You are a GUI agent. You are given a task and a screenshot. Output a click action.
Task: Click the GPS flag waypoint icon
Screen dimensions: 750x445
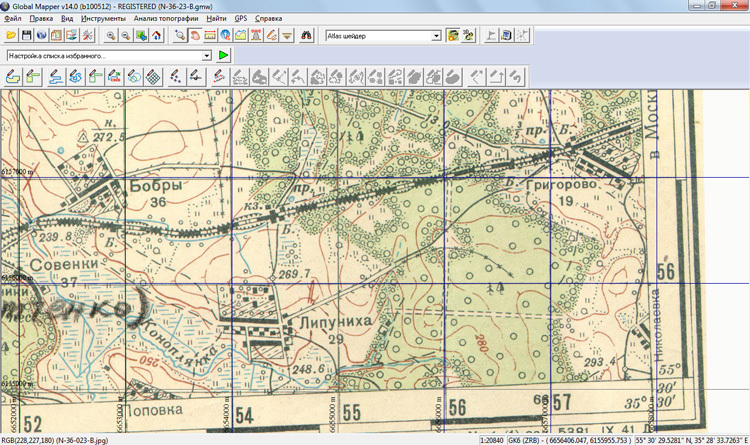[491, 35]
